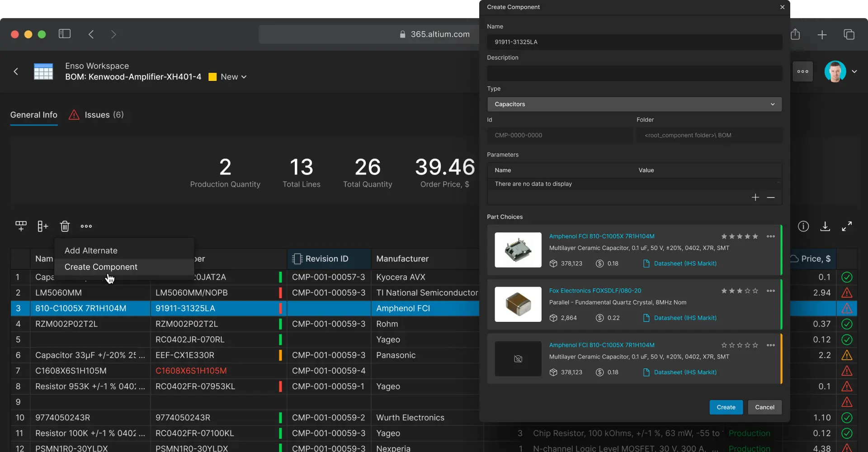Click the add column icon in toolbar

pos(43,226)
